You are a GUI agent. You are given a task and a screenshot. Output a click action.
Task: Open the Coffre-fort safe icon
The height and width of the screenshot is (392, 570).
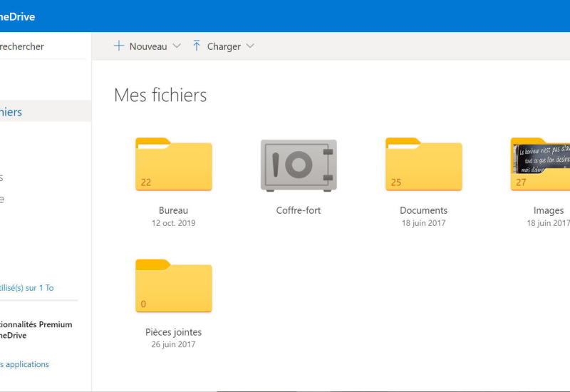[x=299, y=165]
